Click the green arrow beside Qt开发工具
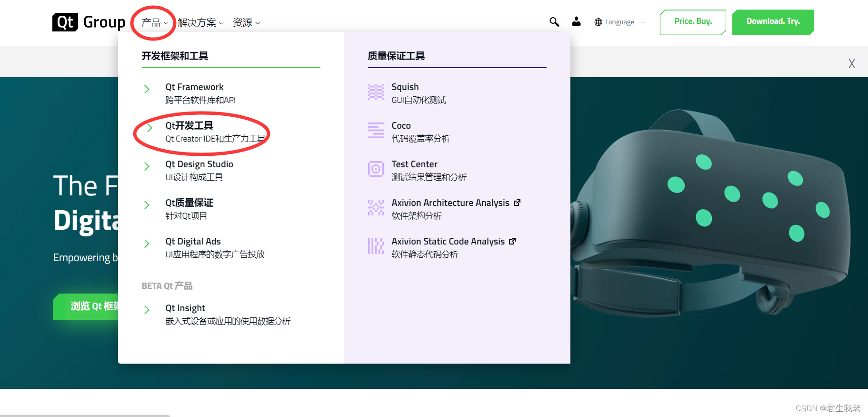 point(150,127)
